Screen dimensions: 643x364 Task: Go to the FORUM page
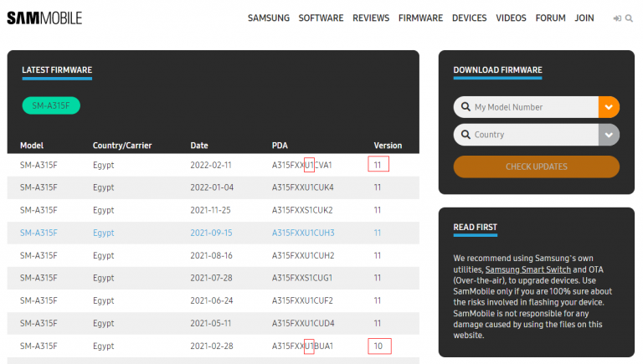click(x=550, y=18)
